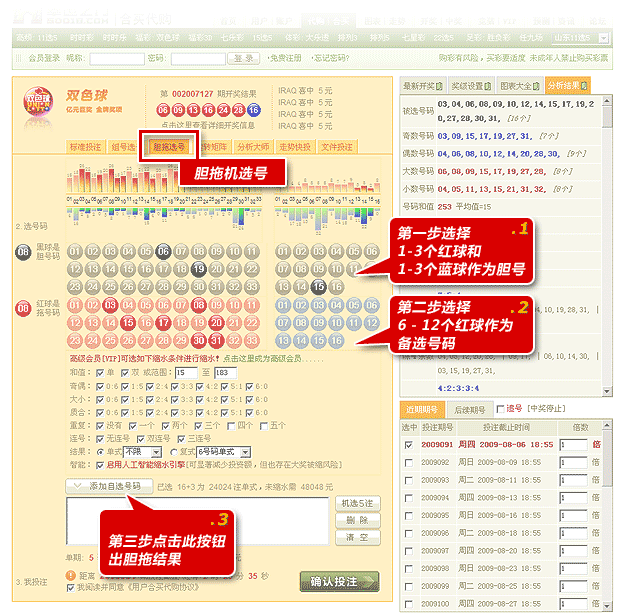Switch to 走势快报 tab

[x=295, y=147]
